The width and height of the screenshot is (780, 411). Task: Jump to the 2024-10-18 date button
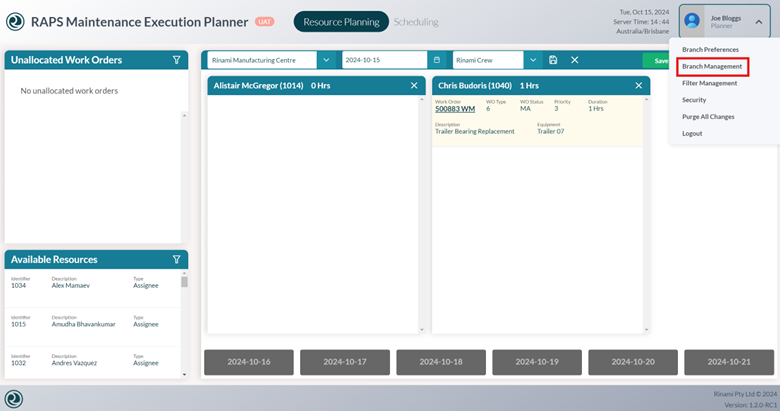pos(441,362)
